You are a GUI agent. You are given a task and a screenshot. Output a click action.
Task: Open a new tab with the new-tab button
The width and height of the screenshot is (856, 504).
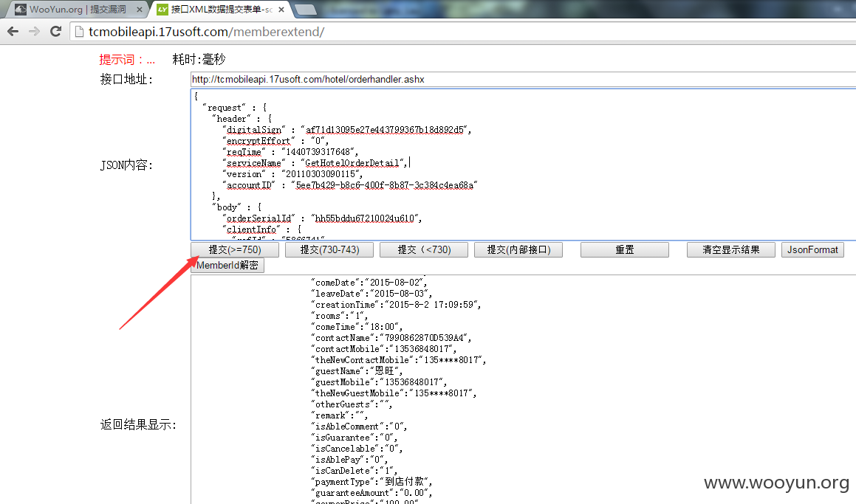(306, 10)
